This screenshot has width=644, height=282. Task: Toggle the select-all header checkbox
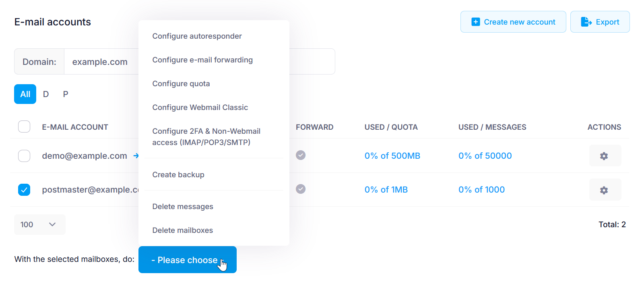click(24, 126)
